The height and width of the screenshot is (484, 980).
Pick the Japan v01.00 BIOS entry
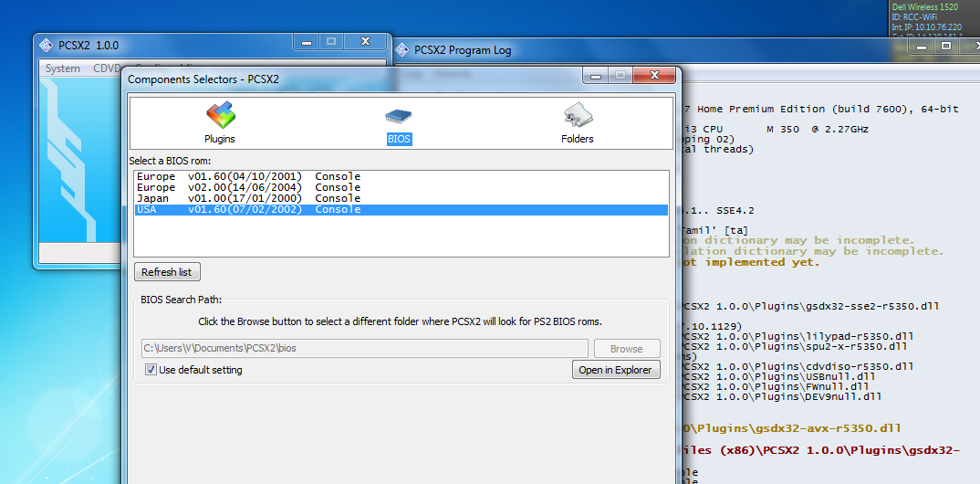coord(248,198)
